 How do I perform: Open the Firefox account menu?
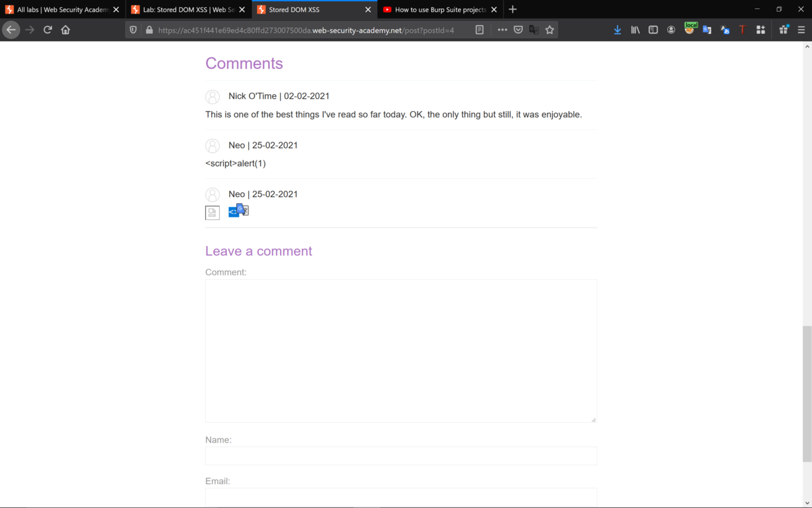click(x=671, y=30)
